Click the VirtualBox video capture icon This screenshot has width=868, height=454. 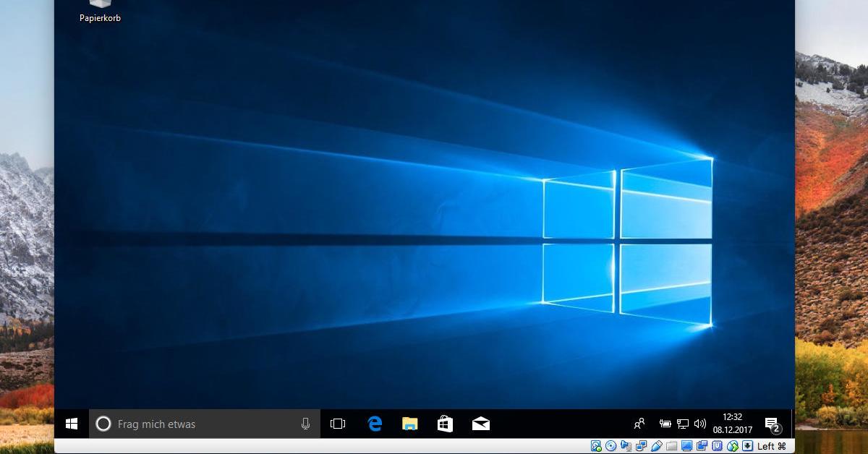702,446
